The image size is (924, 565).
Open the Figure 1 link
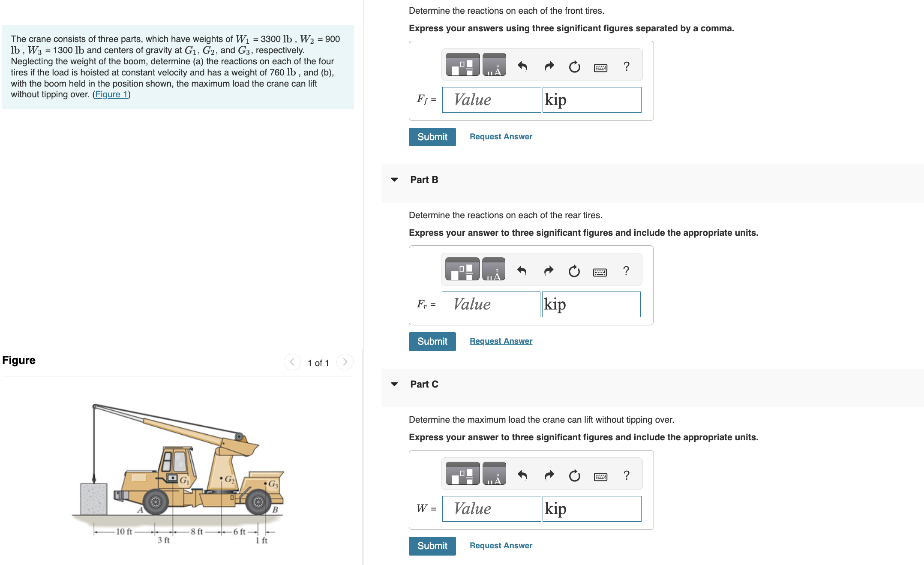pos(111,94)
